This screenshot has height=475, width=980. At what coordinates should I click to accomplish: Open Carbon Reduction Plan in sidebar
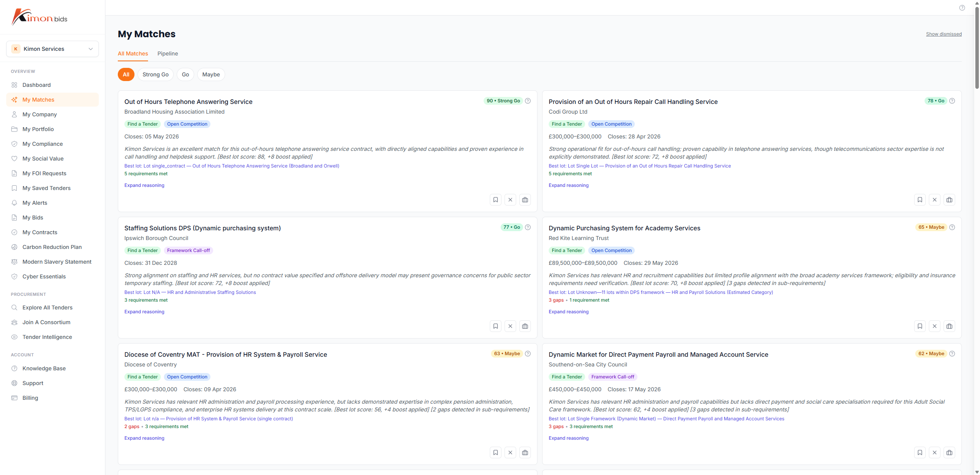[x=52, y=247]
